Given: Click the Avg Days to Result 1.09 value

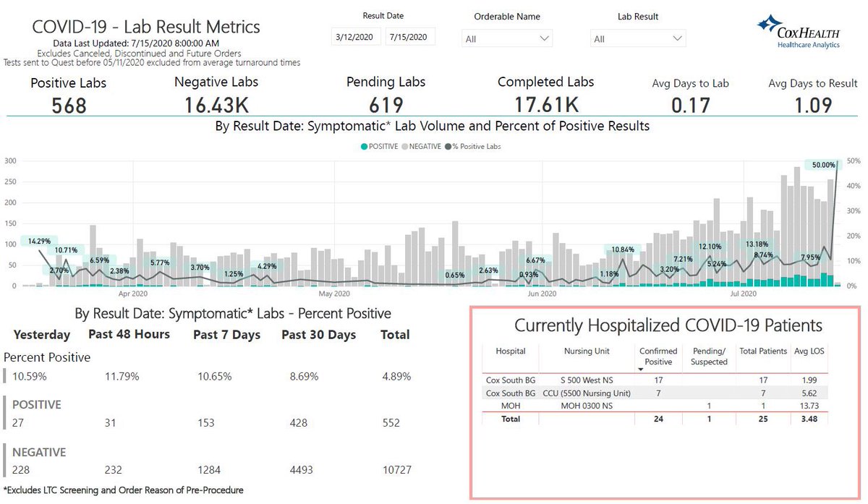Looking at the screenshot, I should (x=813, y=106).
